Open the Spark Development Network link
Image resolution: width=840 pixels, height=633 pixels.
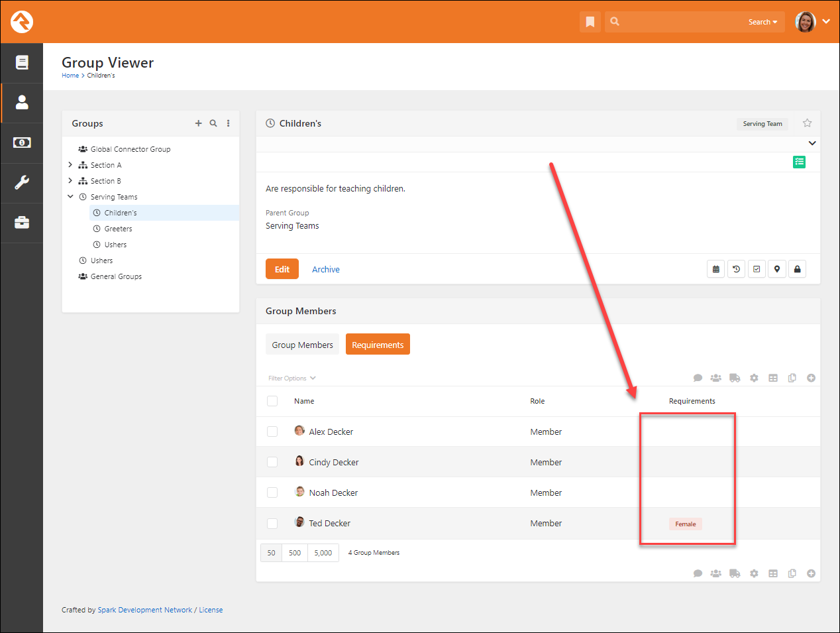(x=145, y=609)
